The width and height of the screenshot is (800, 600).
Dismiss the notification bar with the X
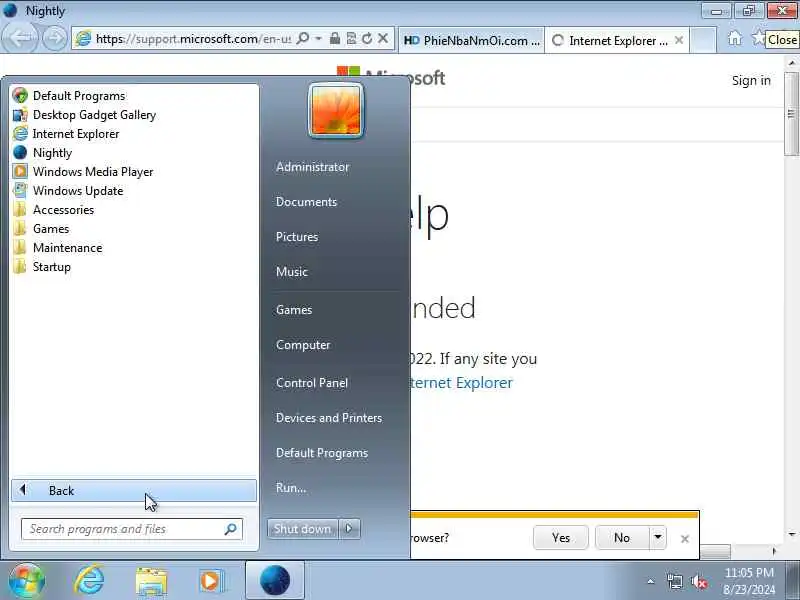coord(685,539)
